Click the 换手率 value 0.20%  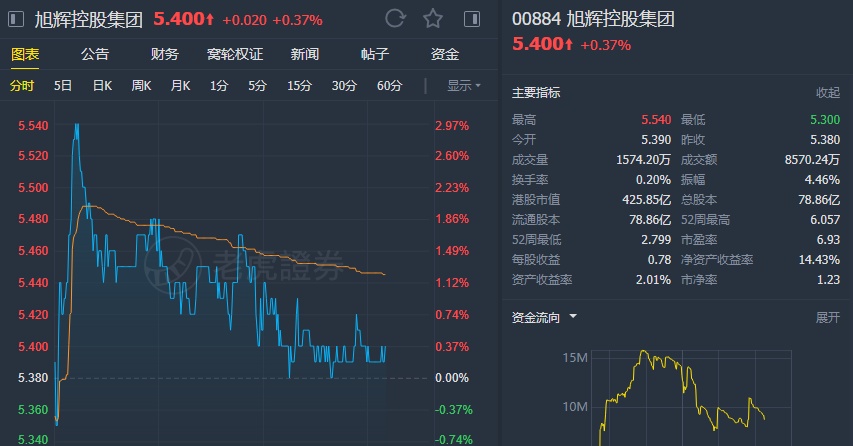click(x=653, y=179)
